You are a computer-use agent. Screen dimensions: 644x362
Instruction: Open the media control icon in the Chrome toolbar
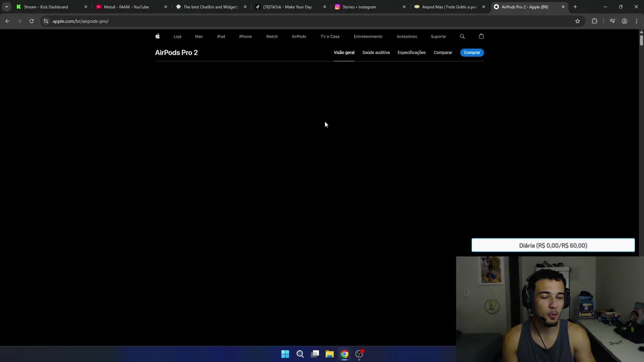point(612,21)
